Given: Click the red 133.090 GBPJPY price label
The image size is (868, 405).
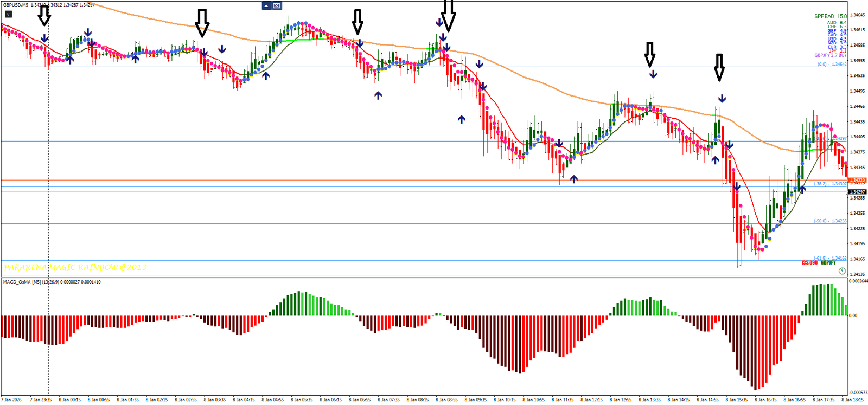Looking at the screenshot, I should coord(809,263).
